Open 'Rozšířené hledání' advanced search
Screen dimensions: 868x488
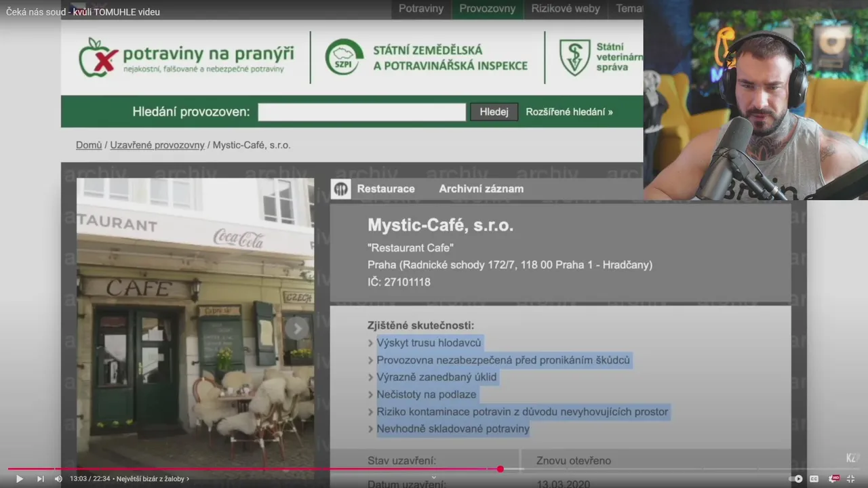[569, 112]
